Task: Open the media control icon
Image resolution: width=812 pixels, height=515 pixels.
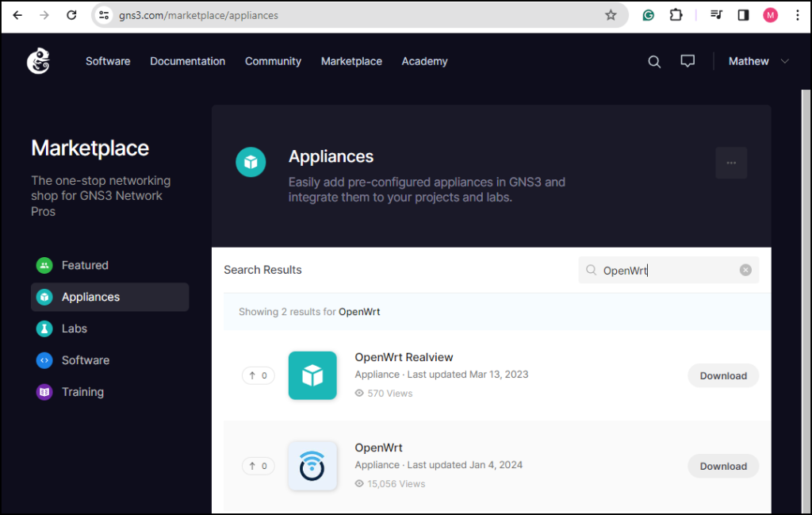Action: tap(716, 16)
